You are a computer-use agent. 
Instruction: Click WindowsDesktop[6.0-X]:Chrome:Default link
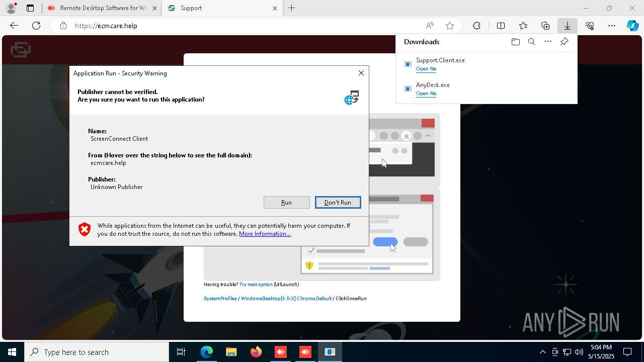click(286, 299)
